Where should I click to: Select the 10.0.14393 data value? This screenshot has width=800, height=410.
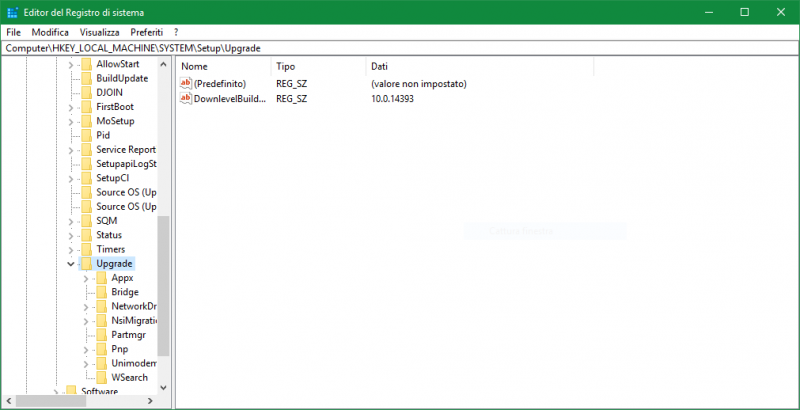coord(392,99)
